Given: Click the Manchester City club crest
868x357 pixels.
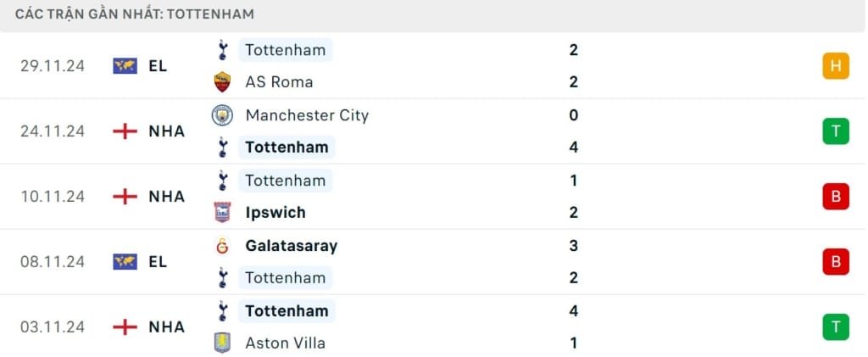Looking at the screenshot, I should [x=222, y=115].
